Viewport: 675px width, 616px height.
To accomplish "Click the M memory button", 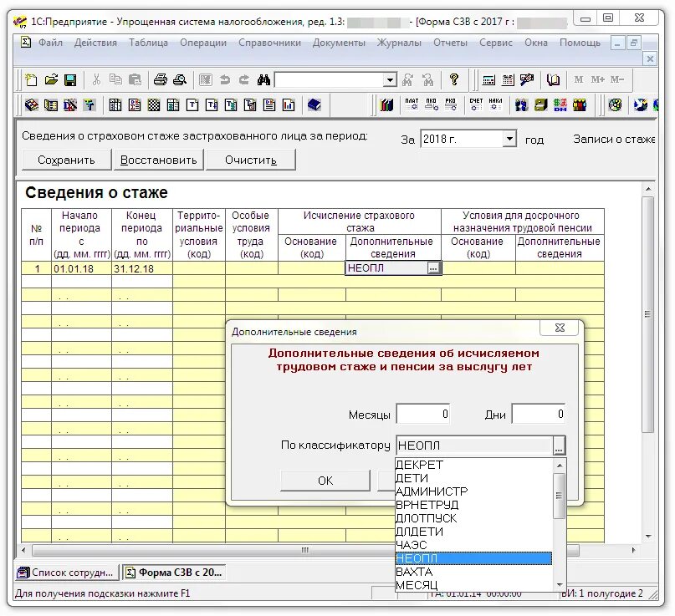I will pyautogui.click(x=578, y=80).
